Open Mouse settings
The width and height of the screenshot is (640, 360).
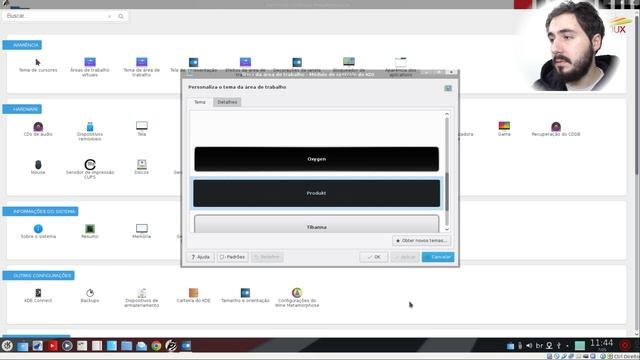click(38, 167)
